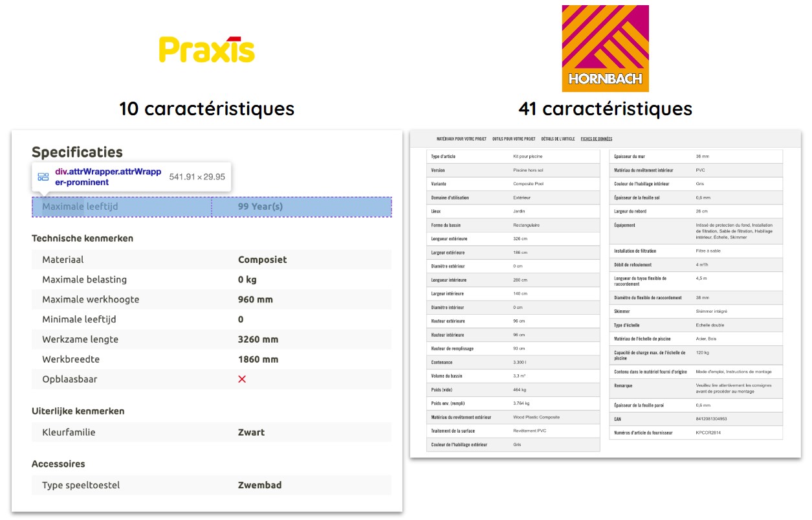The image size is (812, 520).
Task: Click the Rectangulaire value
Action: pyautogui.click(x=526, y=225)
